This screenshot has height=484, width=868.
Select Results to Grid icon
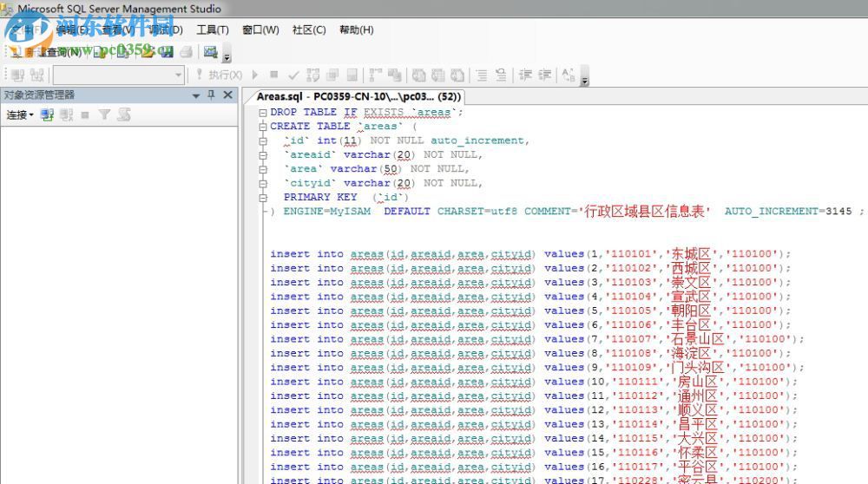coord(437,75)
